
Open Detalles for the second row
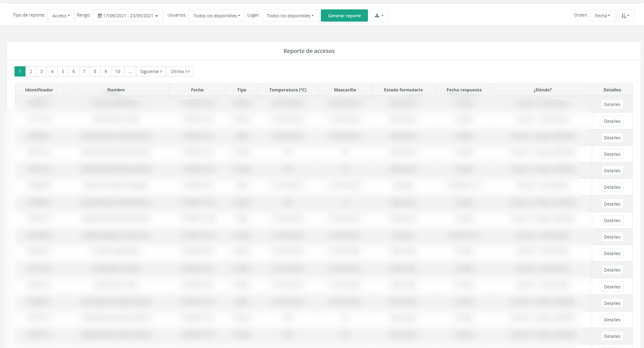coord(612,121)
